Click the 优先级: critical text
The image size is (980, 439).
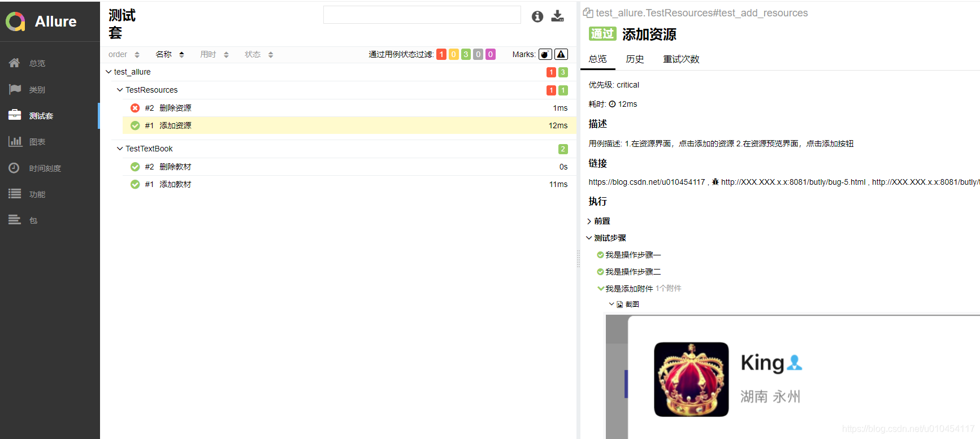point(614,85)
